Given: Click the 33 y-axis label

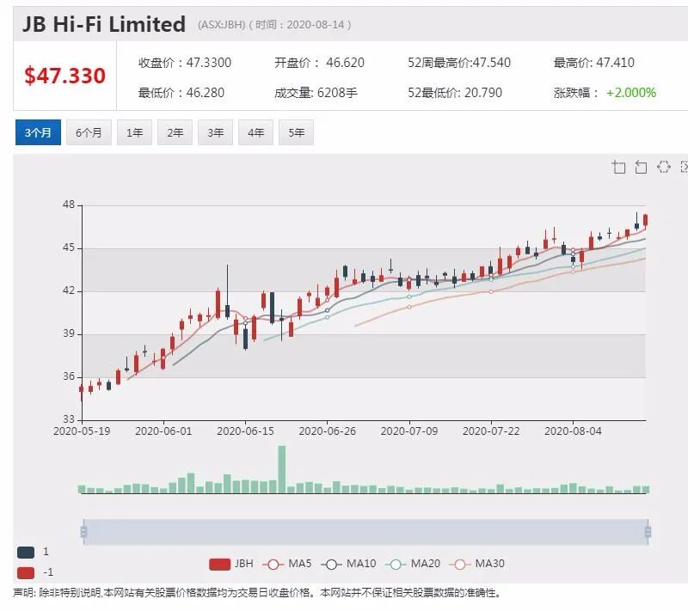Looking at the screenshot, I should [69, 419].
